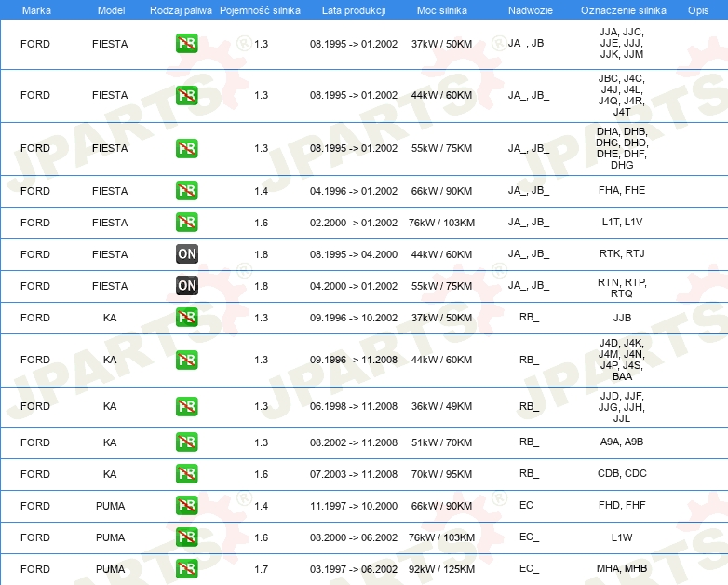Click the petrol icon in the Fiesta 55kW 1.3 row
The height and width of the screenshot is (585, 728).
(x=186, y=148)
